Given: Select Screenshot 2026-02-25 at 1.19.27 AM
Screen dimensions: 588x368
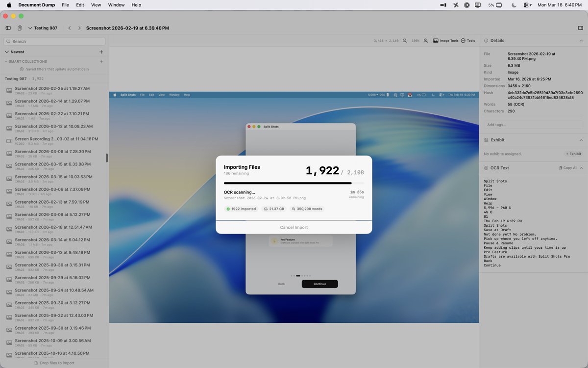Looking at the screenshot, I should click(x=54, y=91).
